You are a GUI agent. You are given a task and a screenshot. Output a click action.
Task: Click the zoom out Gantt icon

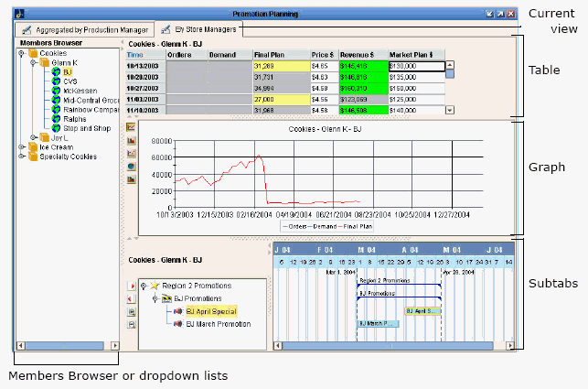(x=132, y=324)
